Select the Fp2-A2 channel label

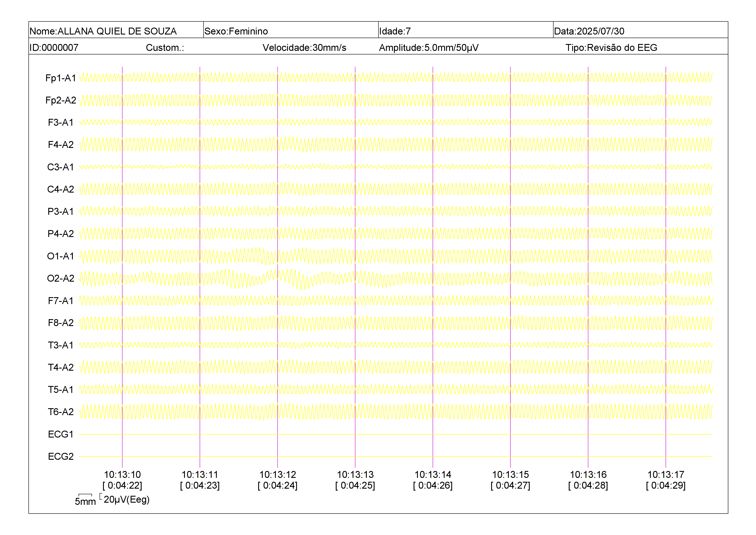(61, 100)
